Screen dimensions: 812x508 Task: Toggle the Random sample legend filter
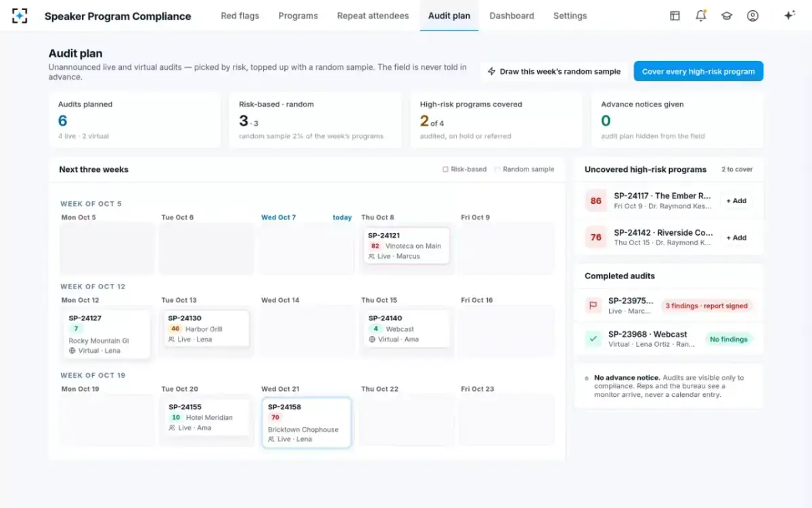524,169
